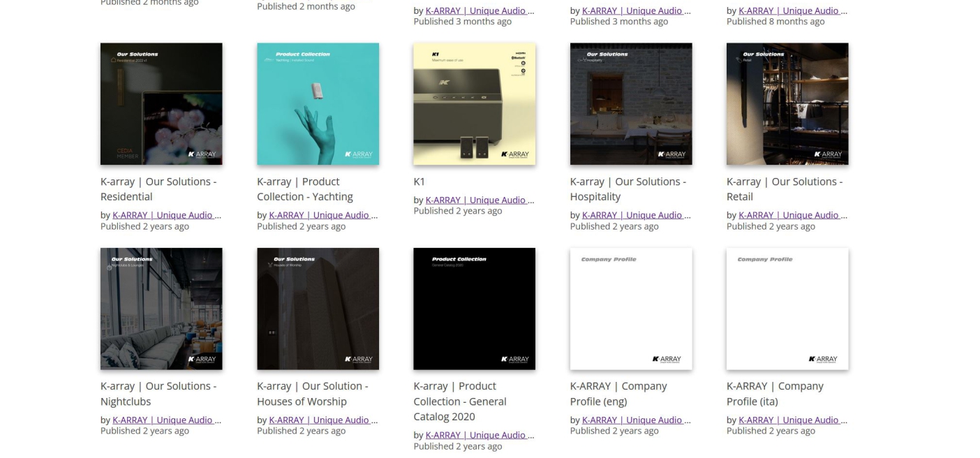Screen dimensions: 980x458
Task: Click 'Published 2 years ago' under Houses of Worship
Action: pos(302,431)
